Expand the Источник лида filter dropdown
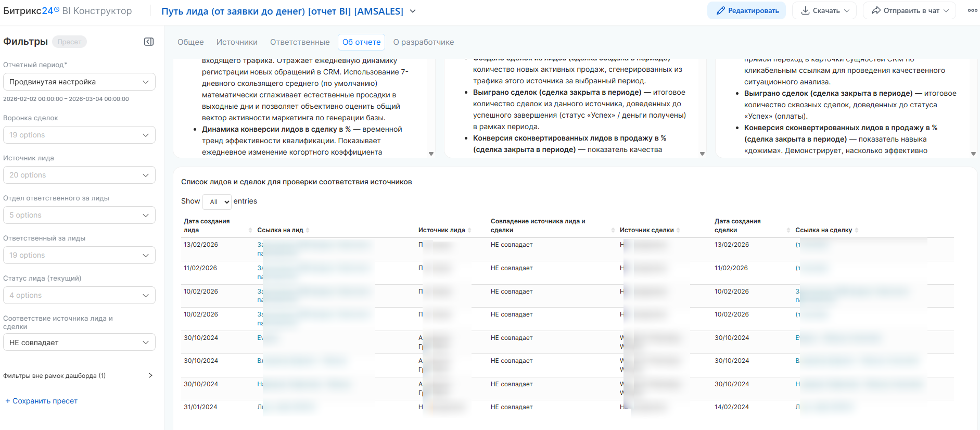This screenshot has width=980, height=430. pyautogui.click(x=79, y=175)
